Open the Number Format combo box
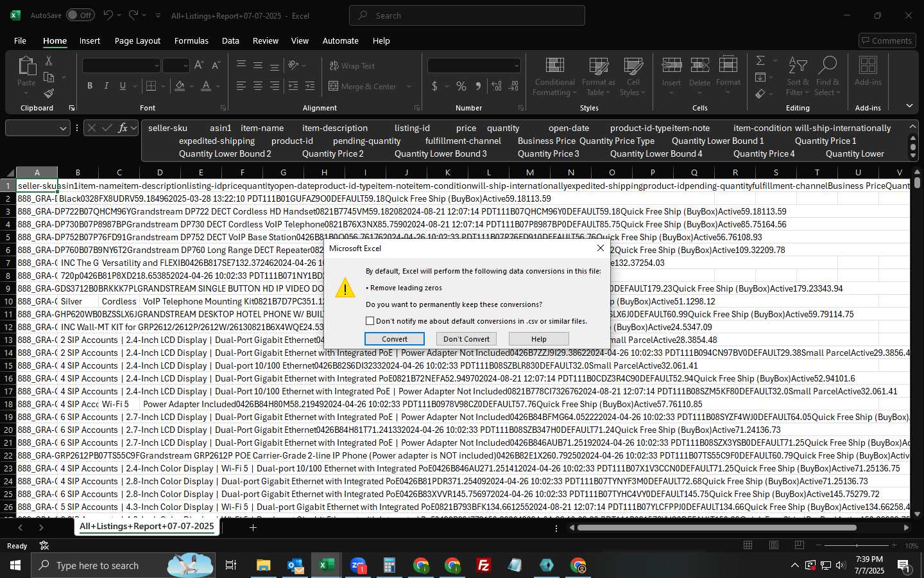This screenshot has width=924, height=578. pos(474,66)
